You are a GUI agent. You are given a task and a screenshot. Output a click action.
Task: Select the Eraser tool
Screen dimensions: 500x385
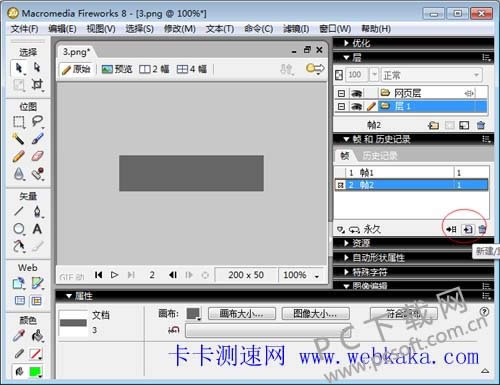point(37,156)
